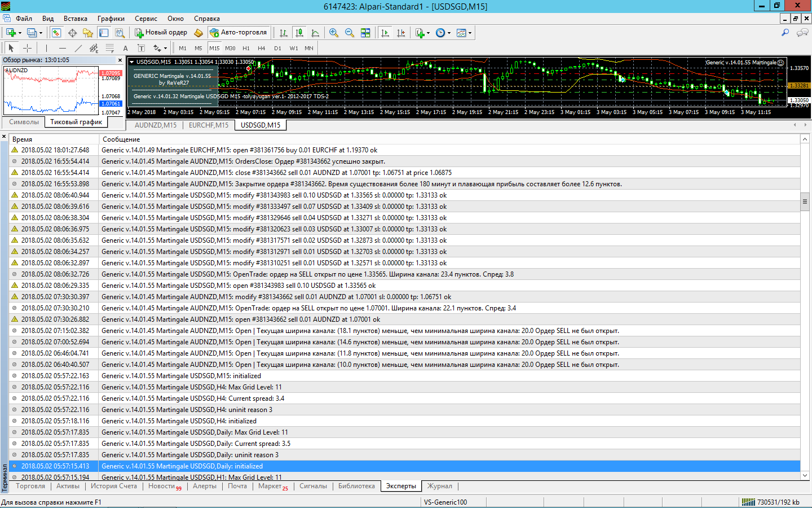Toggle the Terminal panel icon

coord(104,33)
